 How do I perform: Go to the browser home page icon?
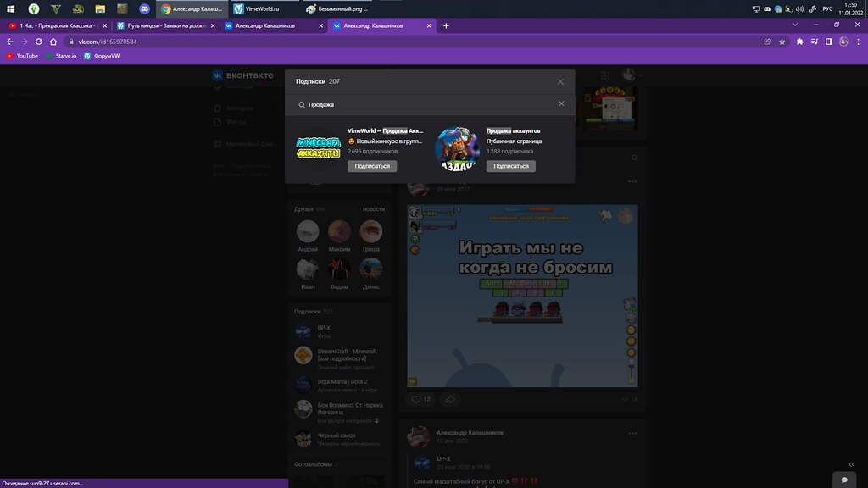[54, 42]
